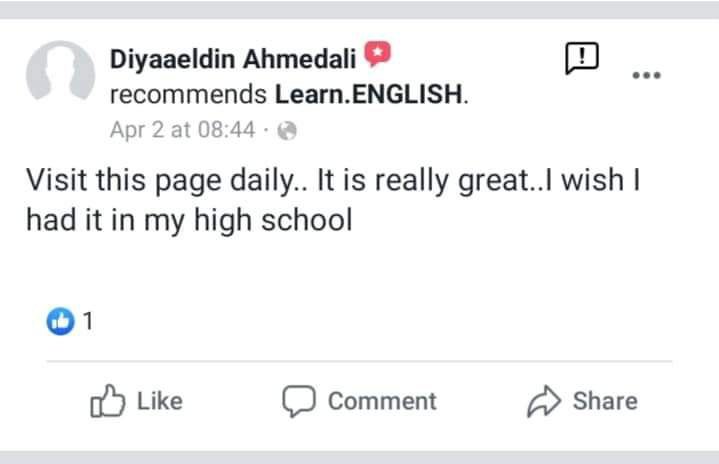Toggle the Like text label
Screen dimensions: 719x464
coord(160,401)
